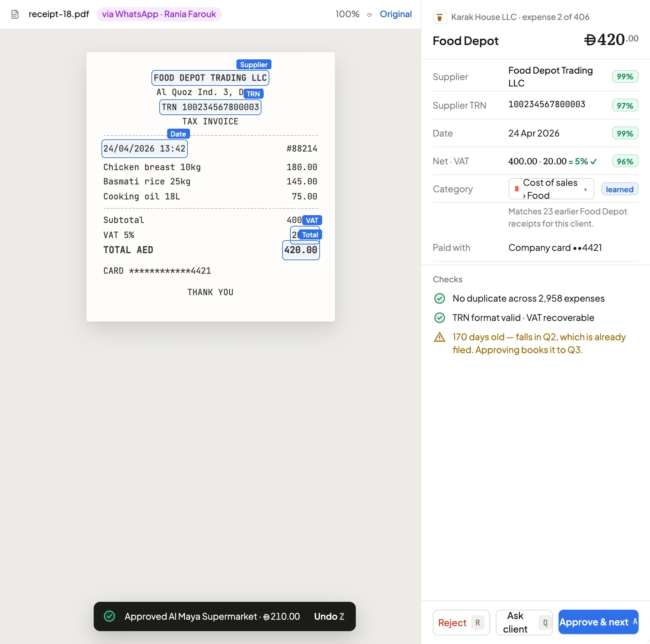
Task: Click Undo in the approval toast
Action: (x=329, y=616)
